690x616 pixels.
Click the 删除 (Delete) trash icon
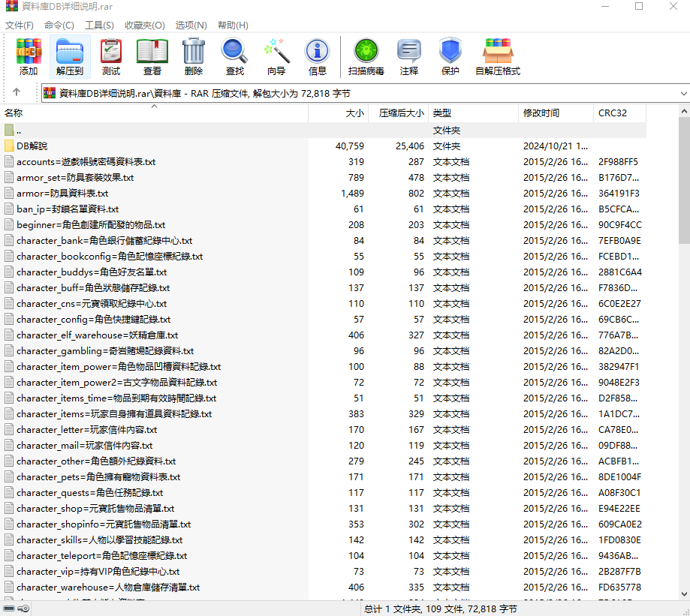point(194,56)
